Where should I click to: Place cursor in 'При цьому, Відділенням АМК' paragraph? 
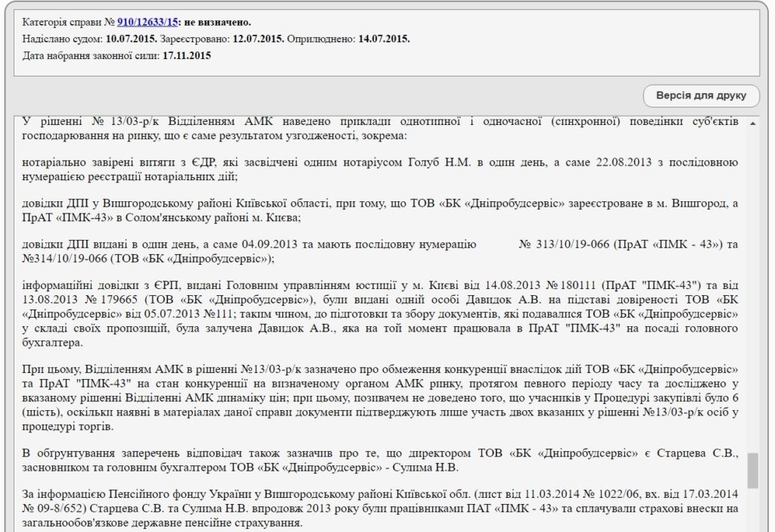378,396
